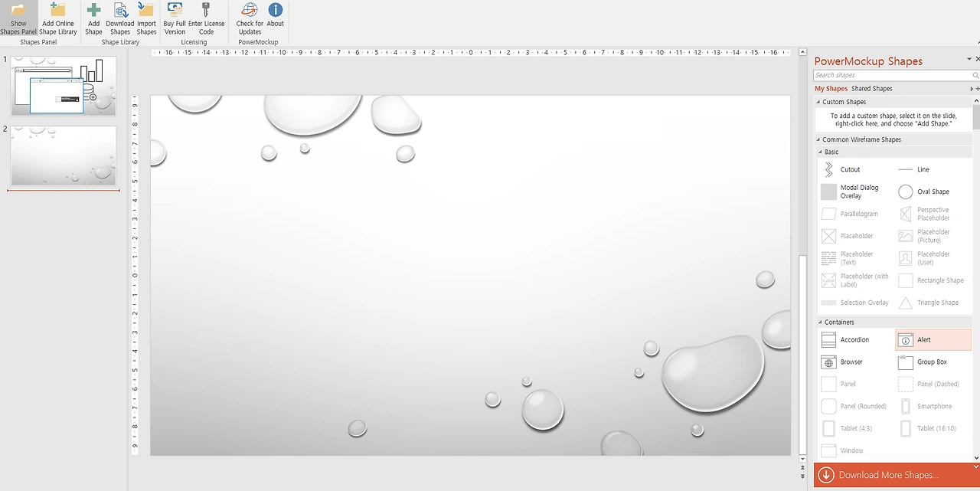Viewport: 980px width, 491px height.
Task: Open Download Shapes
Action: (x=120, y=19)
